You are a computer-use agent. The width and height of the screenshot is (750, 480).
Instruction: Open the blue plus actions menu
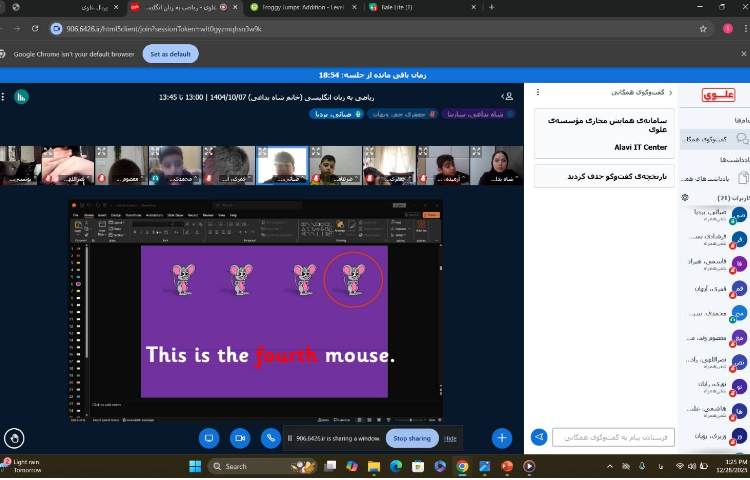click(x=502, y=438)
